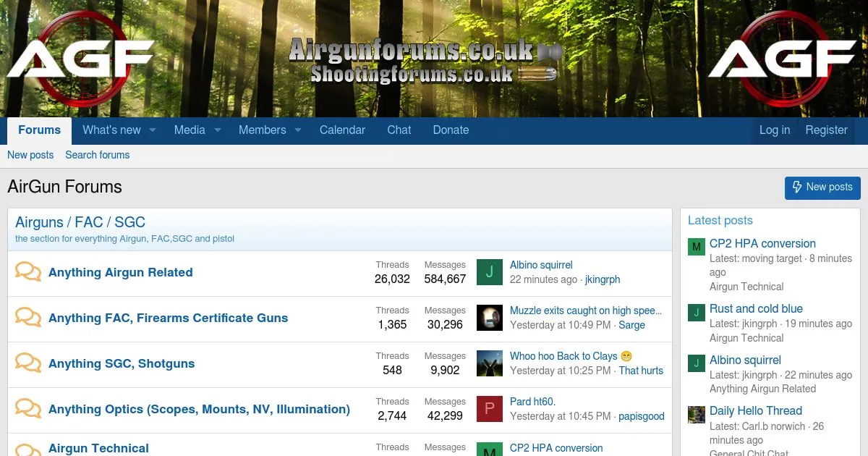Expand the What's new dropdown arrow
Screen dimensions: 868x456
153,130
